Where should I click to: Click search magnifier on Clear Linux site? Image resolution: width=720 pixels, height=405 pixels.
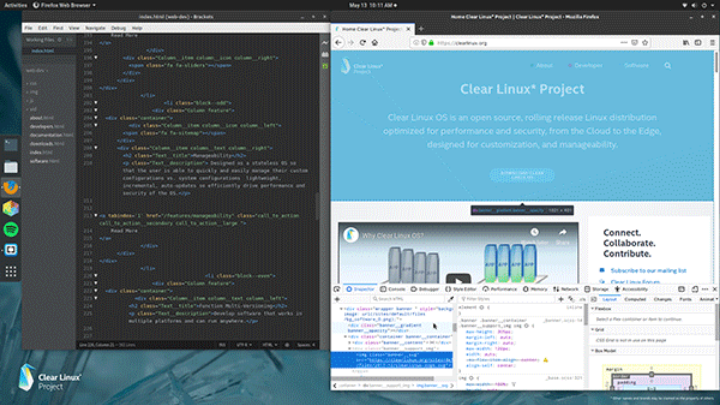(x=668, y=66)
